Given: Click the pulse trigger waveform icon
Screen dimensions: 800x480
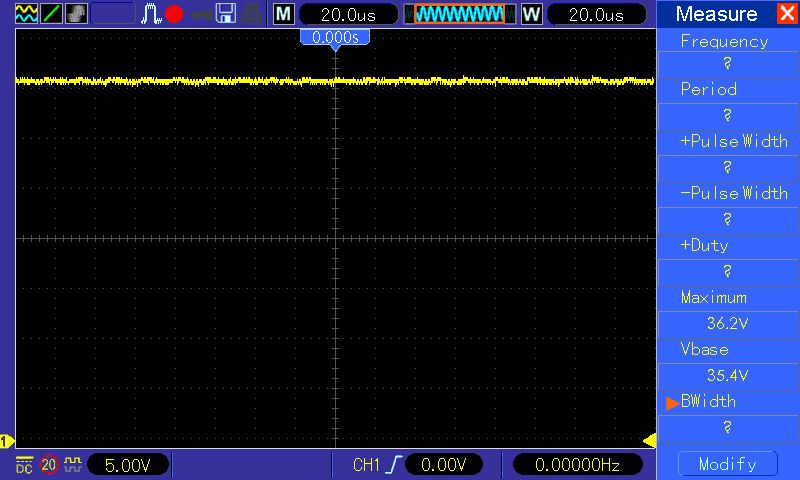Looking at the screenshot, I should pyautogui.click(x=151, y=14).
